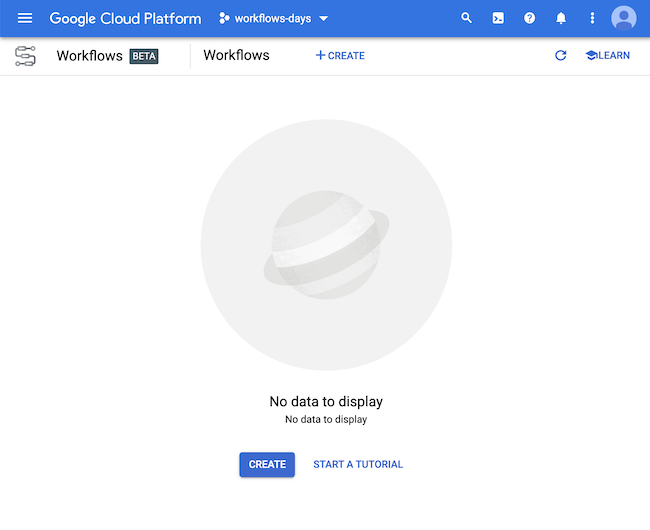Click the blue CREATE button
The height and width of the screenshot is (530, 650).
[267, 464]
